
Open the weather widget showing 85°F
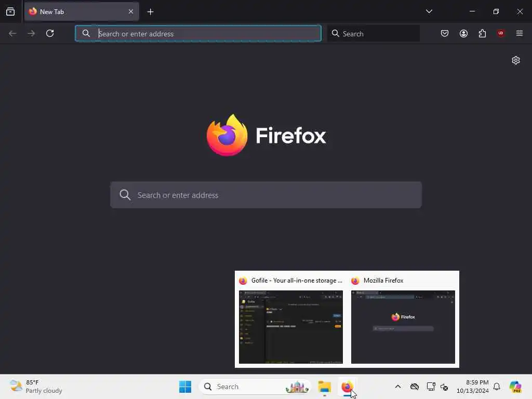(36, 387)
